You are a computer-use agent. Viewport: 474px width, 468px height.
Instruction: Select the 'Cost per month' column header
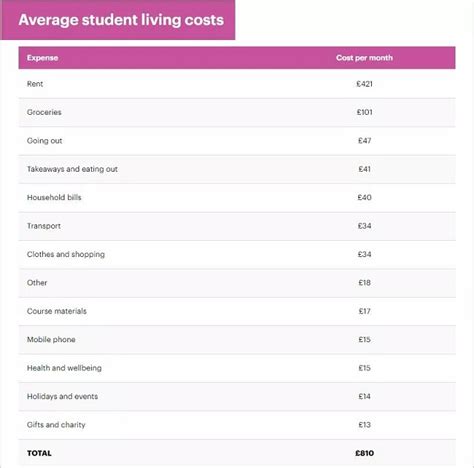click(x=364, y=58)
